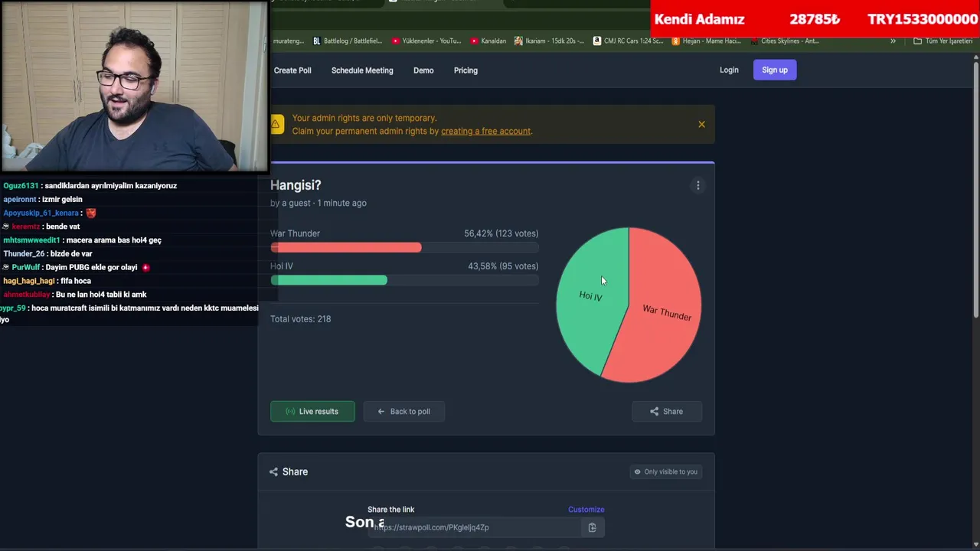The image size is (980, 551).
Task: Open the Tüm Yer İşaretleri folder
Action: [x=942, y=41]
